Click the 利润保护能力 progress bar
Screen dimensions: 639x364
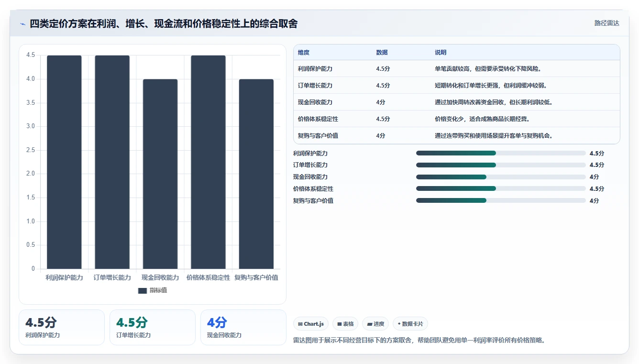(x=501, y=153)
